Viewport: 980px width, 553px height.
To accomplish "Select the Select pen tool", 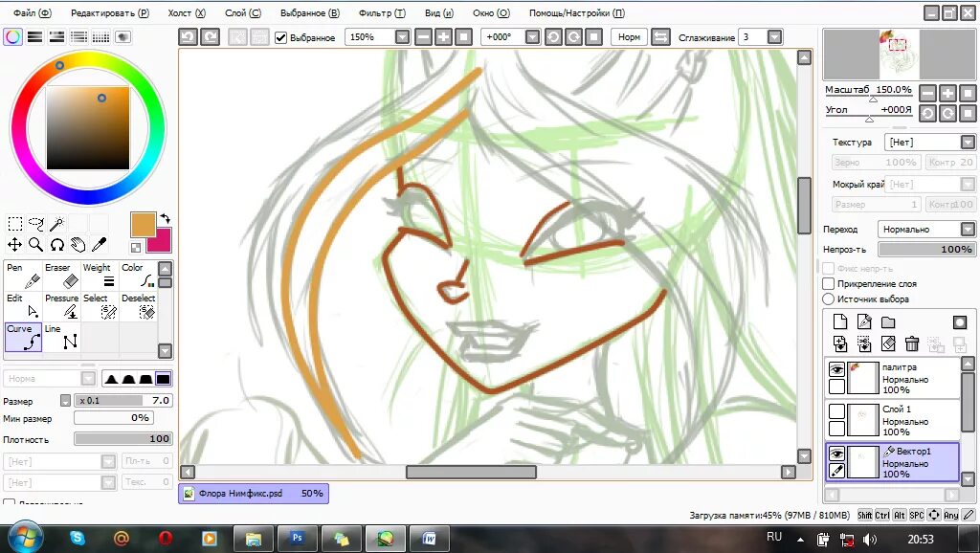I will (100, 306).
